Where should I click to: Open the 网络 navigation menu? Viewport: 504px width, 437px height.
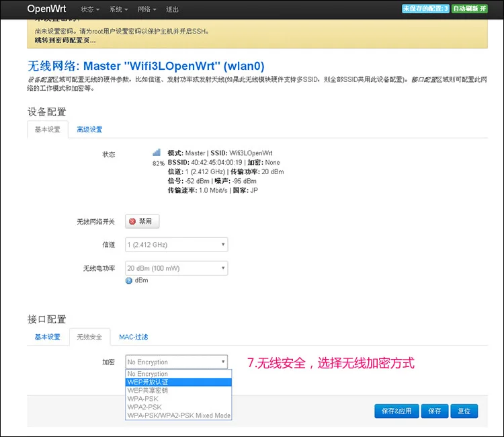tap(147, 9)
